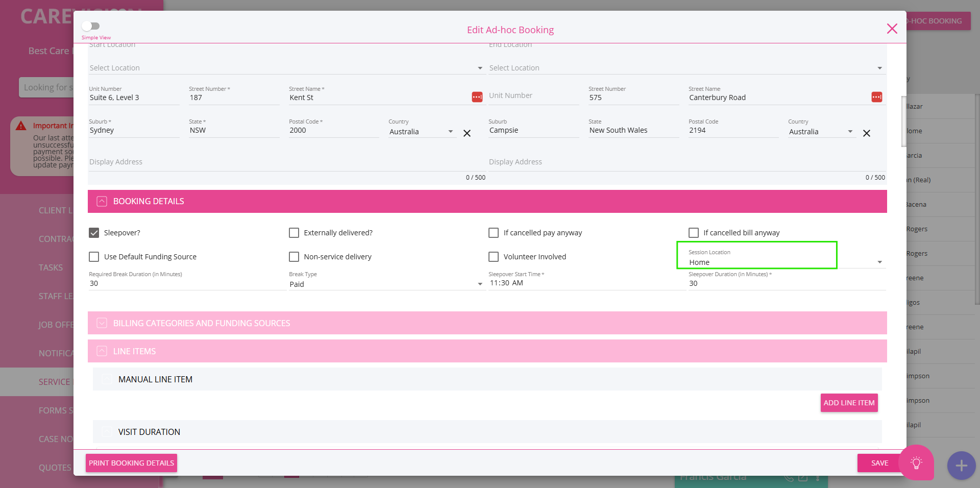The height and width of the screenshot is (488, 980).
Task: Enable If cancelled bill anyway checkbox
Action: [694, 233]
